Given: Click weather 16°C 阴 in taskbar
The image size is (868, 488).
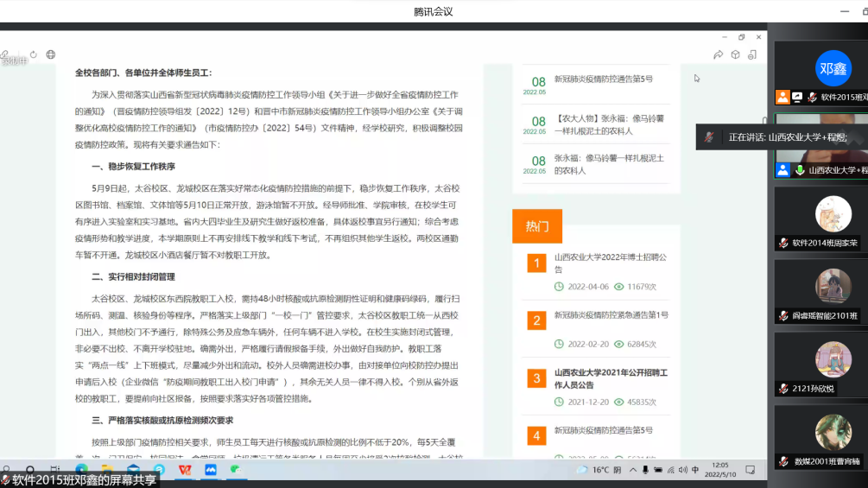Looking at the screenshot, I should 599,470.
